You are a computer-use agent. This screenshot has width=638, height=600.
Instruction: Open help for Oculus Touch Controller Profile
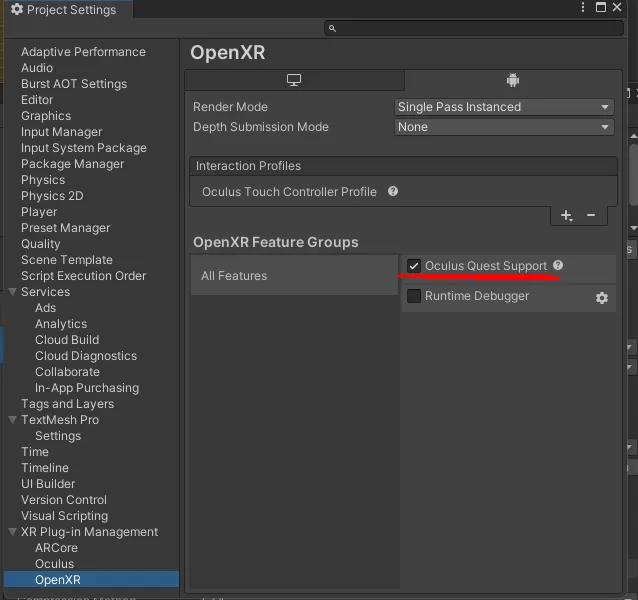(393, 191)
